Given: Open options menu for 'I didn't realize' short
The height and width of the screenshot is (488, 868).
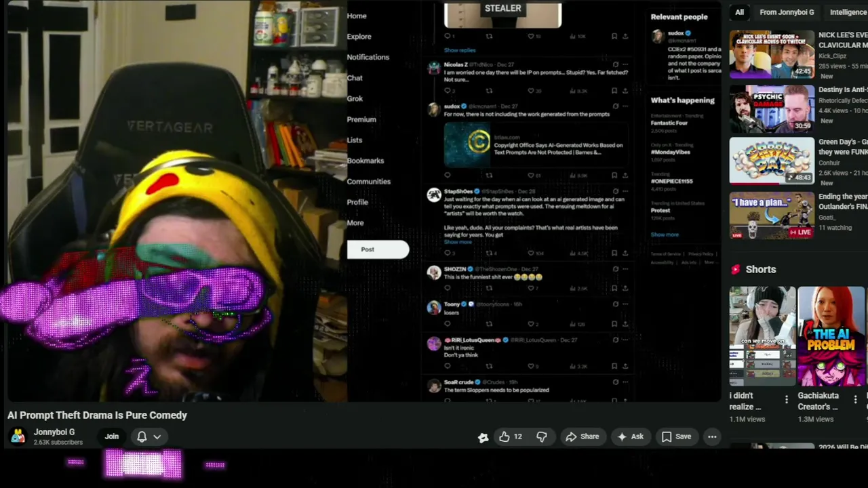Looking at the screenshot, I should point(787,400).
